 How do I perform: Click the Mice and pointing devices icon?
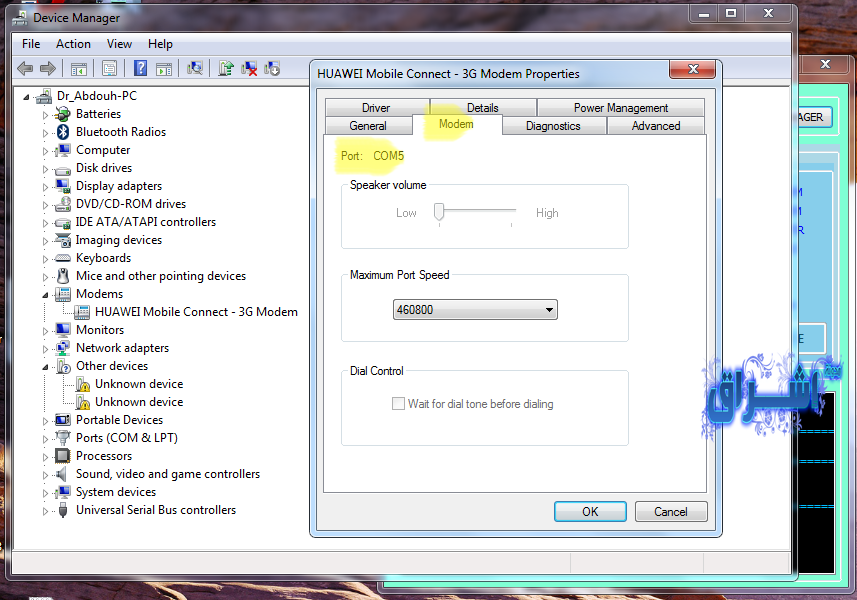coord(63,276)
